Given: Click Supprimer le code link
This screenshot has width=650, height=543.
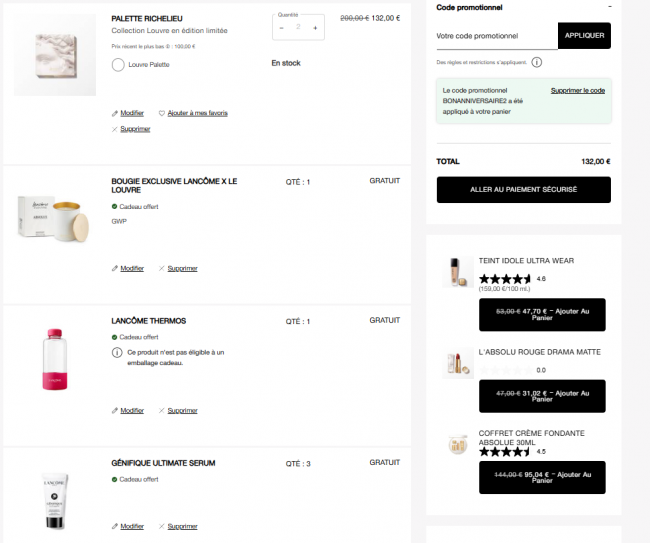Looking at the screenshot, I should (577, 90).
